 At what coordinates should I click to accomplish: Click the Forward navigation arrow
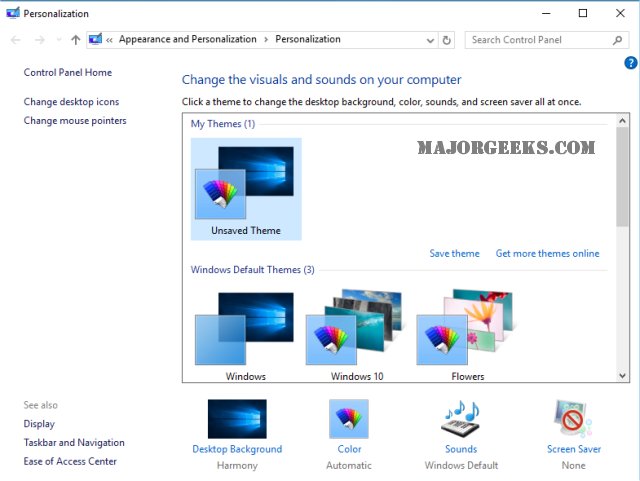tap(40, 40)
